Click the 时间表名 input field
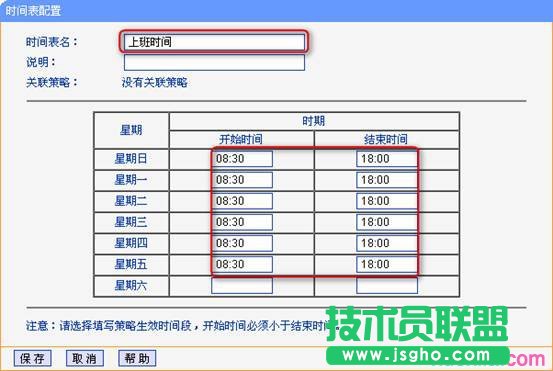 [214, 42]
